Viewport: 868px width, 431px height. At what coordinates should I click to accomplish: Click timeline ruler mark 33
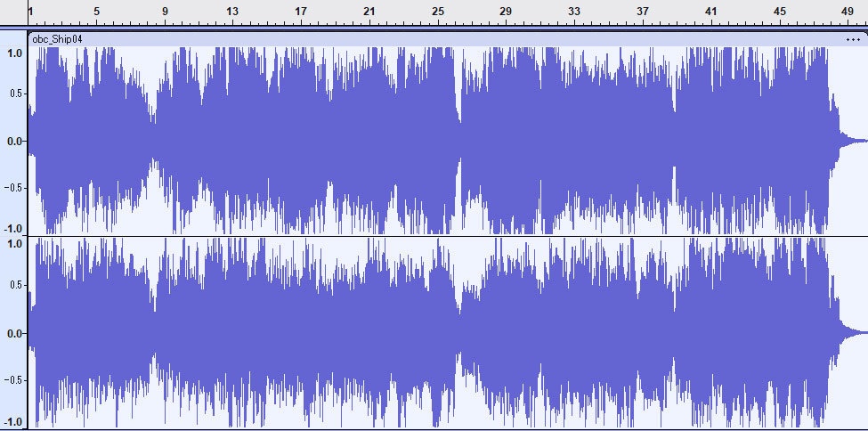[x=574, y=11]
